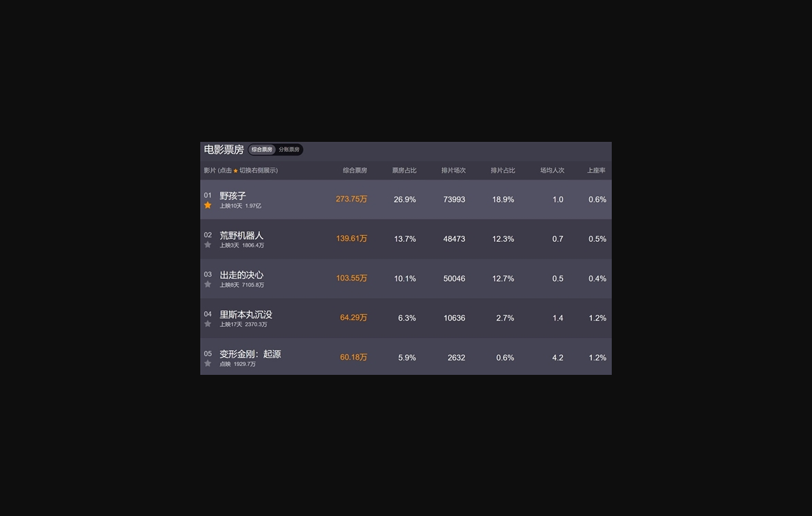Screen dimensions: 812x516
Task: Open the 荒野机器人 movie title
Action: [x=241, y=236]
